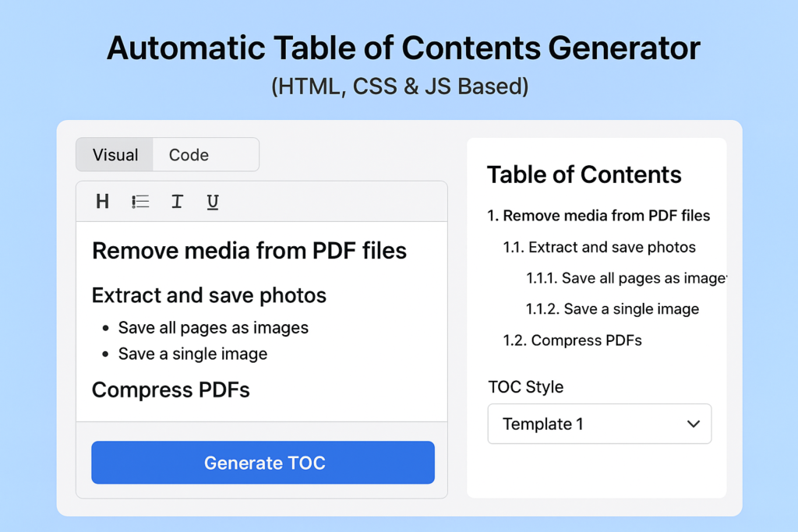Click TOC link '1.1.2. Save a single image'
This screenshot has width=798, height=532.
click(x=613, y=308)
